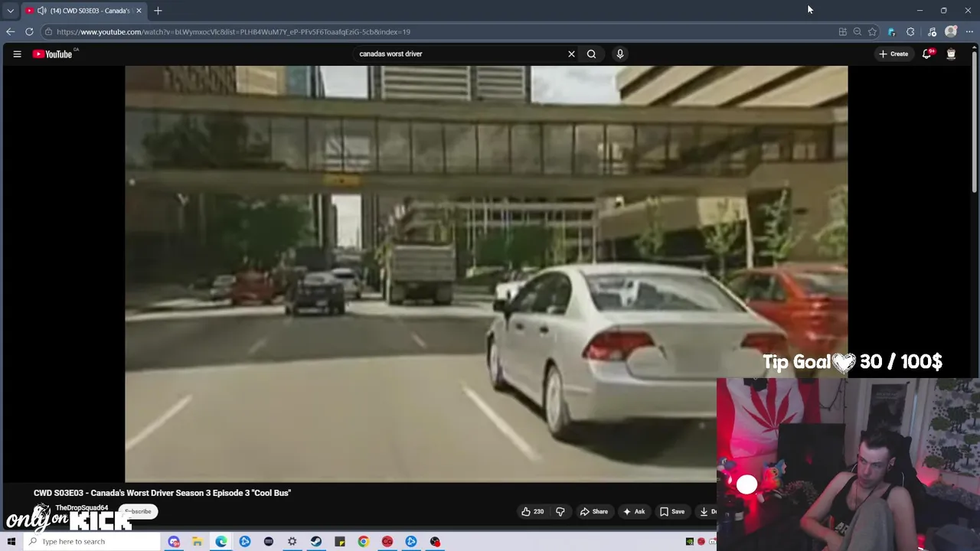
Task: Open the apps grid icon in address bar
Action: tap(842, 31)
